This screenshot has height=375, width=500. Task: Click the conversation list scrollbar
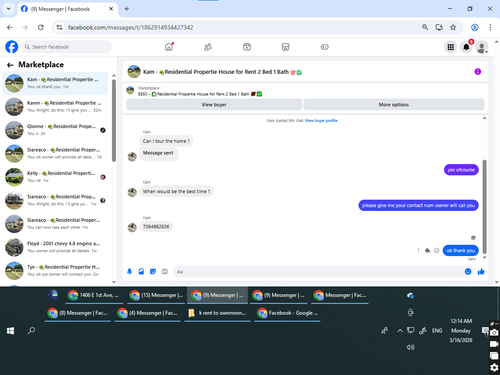[x=114, y=120]
